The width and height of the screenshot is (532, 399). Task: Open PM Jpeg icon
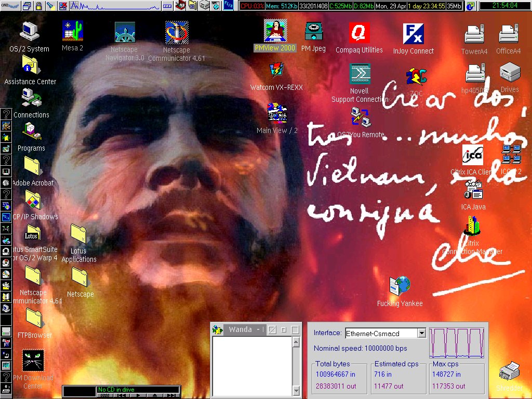coord(313,32)
